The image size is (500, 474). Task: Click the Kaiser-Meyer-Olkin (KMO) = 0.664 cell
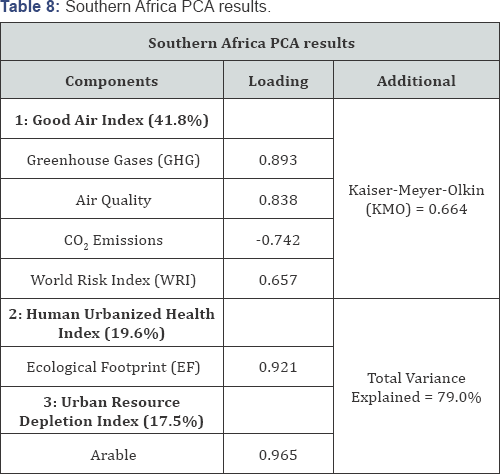click(x=416, y=199)
